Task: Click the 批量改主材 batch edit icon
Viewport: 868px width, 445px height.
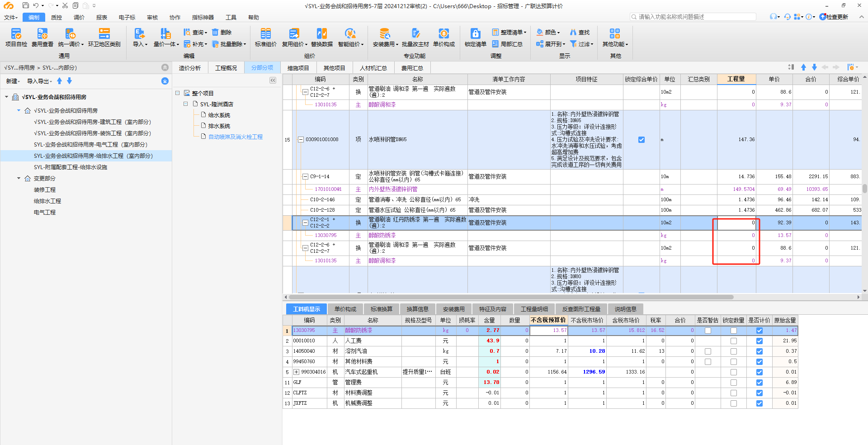Action: pos(415,33)
